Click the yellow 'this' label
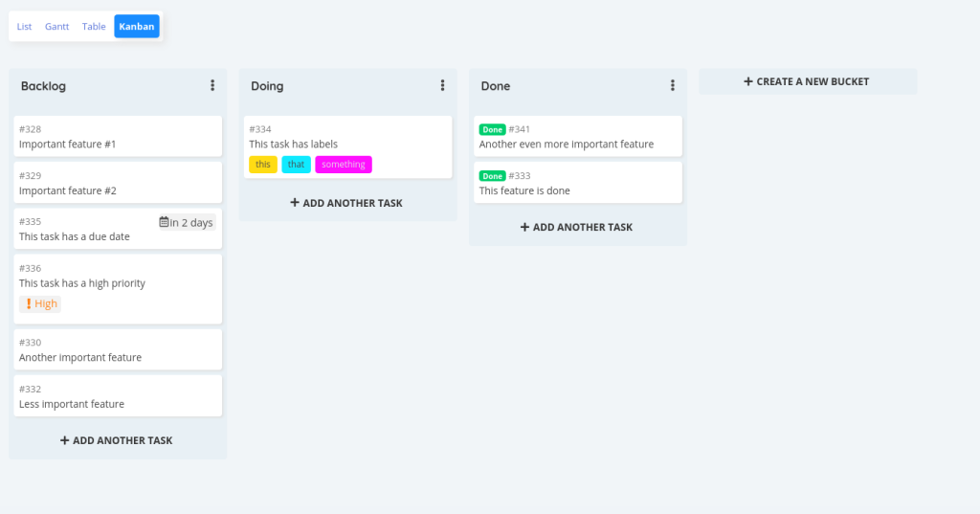The image size is (980, 514). coord(263,165)
